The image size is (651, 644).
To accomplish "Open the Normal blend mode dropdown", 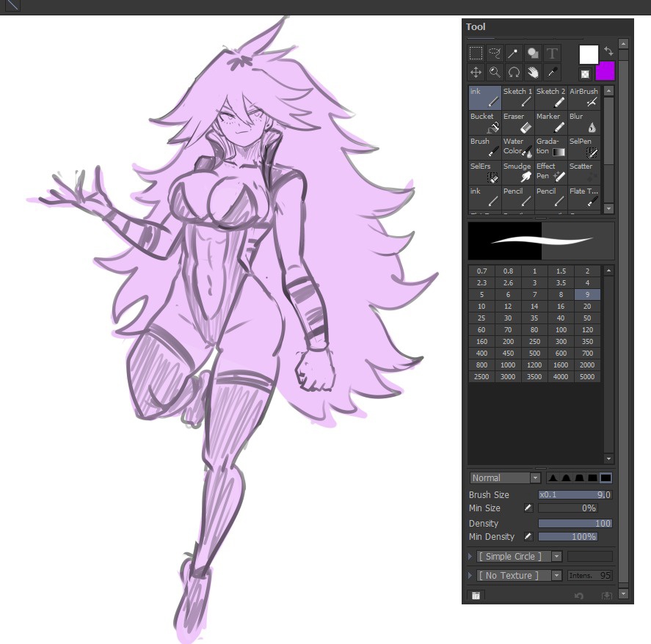I will pos(505,478).
